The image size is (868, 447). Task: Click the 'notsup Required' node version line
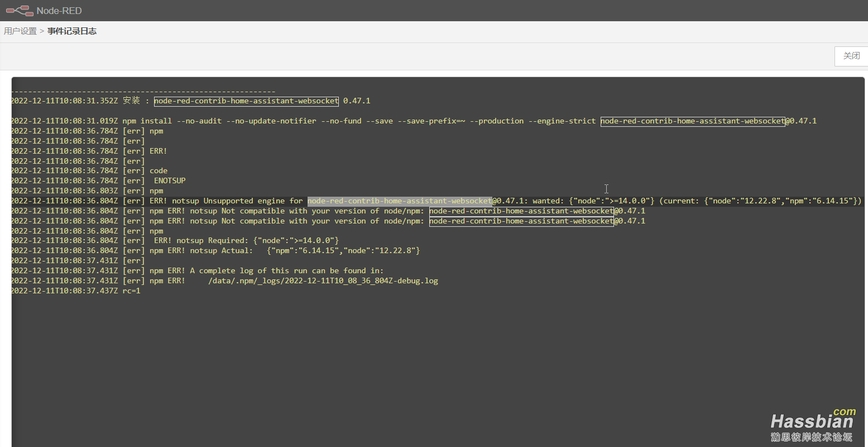(175, 241)
